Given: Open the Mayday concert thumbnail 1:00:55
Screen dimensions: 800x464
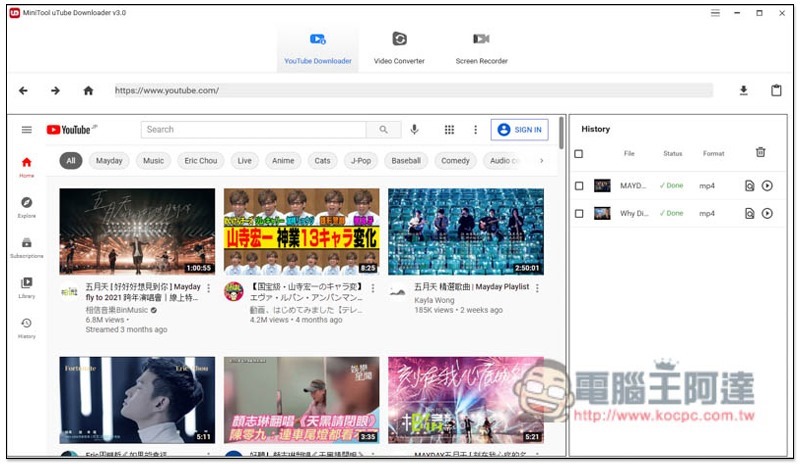Looking at the screenshot, I should pyautogui.click(x=137, y=232).
